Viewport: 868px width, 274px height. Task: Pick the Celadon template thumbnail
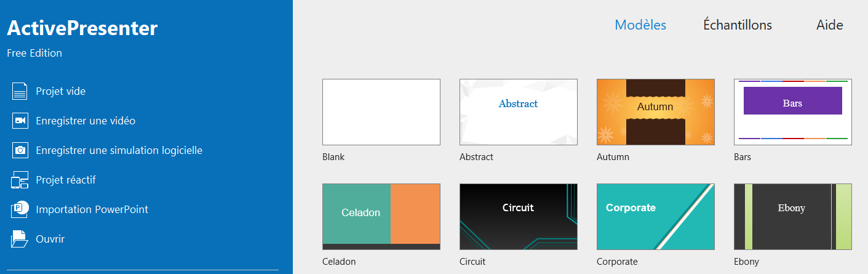[x=381, y=217]
